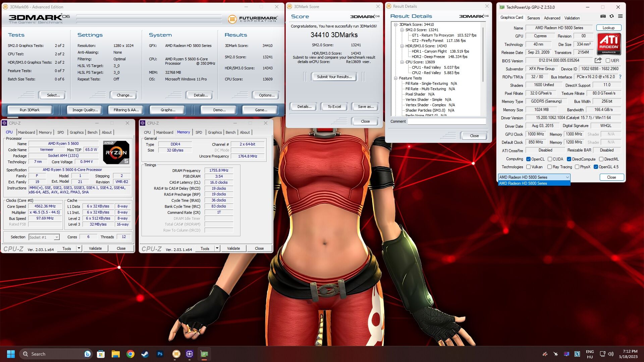Click CPU-Z taskbar icon
The width and height of the screenshot is (644, 362).
point(190,354)
